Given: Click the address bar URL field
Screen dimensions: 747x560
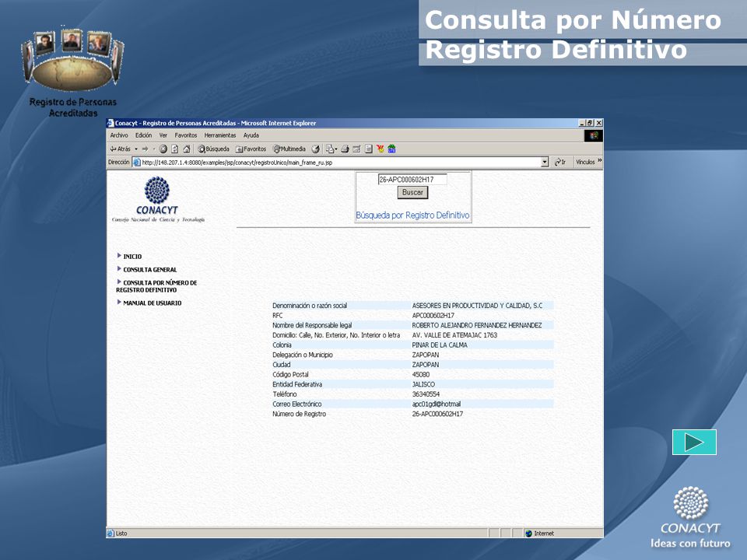Looking at the screenshot, I should pyautogui.click(x=341, y=163).
